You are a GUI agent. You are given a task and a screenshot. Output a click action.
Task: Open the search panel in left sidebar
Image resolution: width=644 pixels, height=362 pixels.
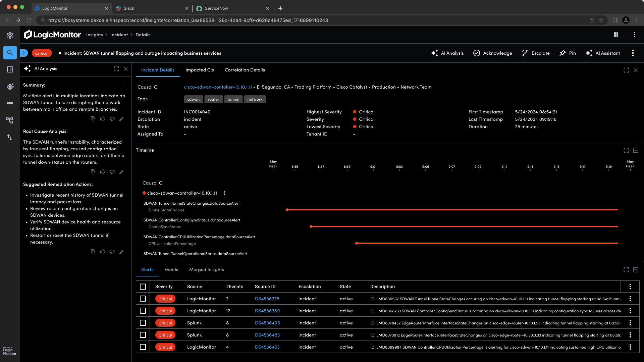[x=10, y=53]
